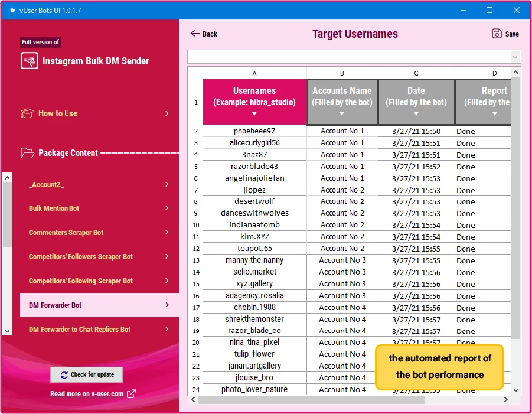This screenshot has width=532, height=414.
Task: Click the manny-the-nanny username cell
Action: click(254, 260)
